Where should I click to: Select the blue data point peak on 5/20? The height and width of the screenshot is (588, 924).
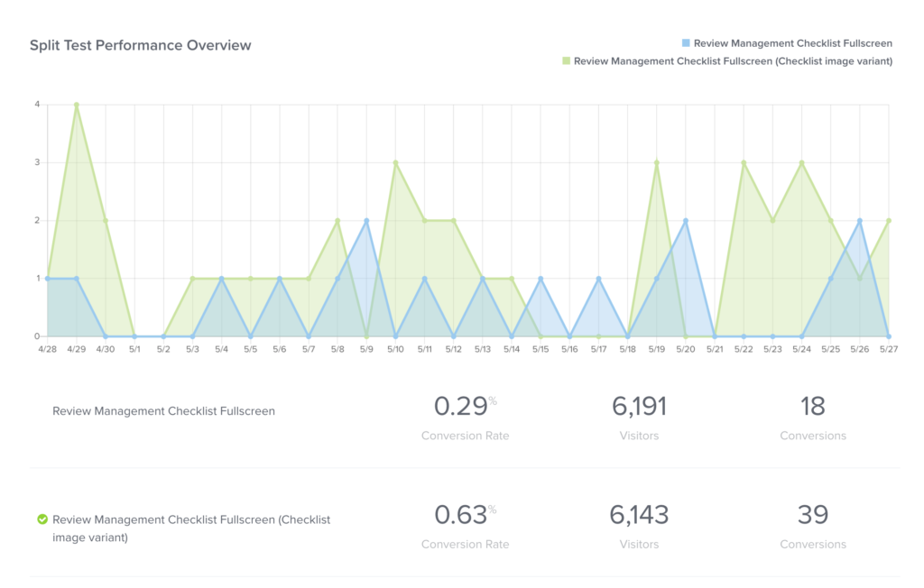pyautogui.click(x=686, y=220)
